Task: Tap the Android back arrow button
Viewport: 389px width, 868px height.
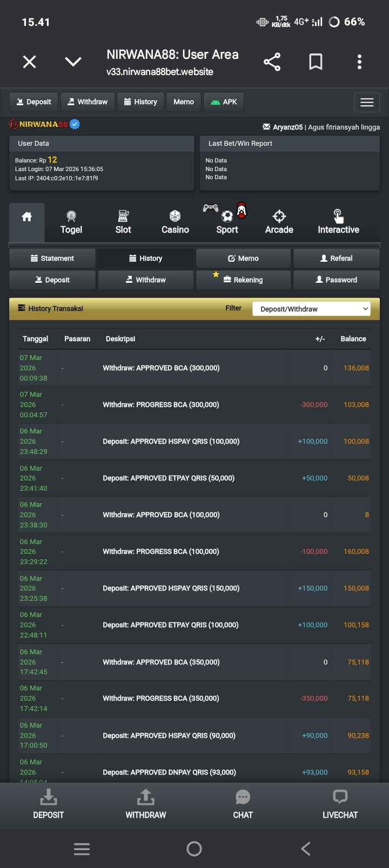Action: click(306, 849)
